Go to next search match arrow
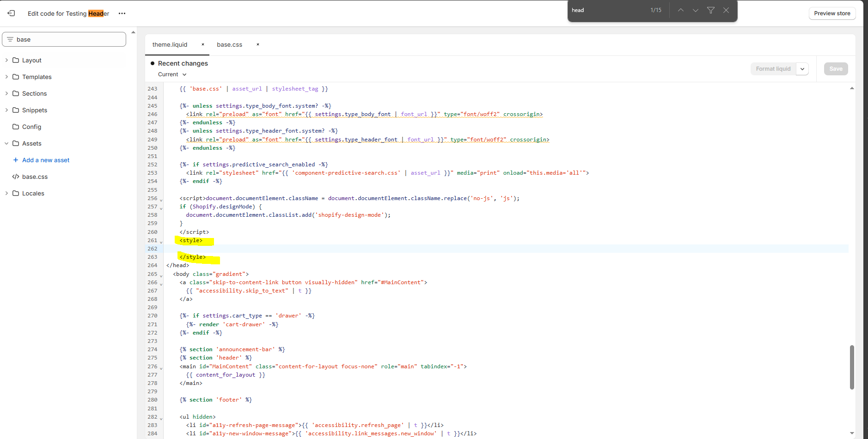Screen dimensions: 868x439 [x=695, y=10]
